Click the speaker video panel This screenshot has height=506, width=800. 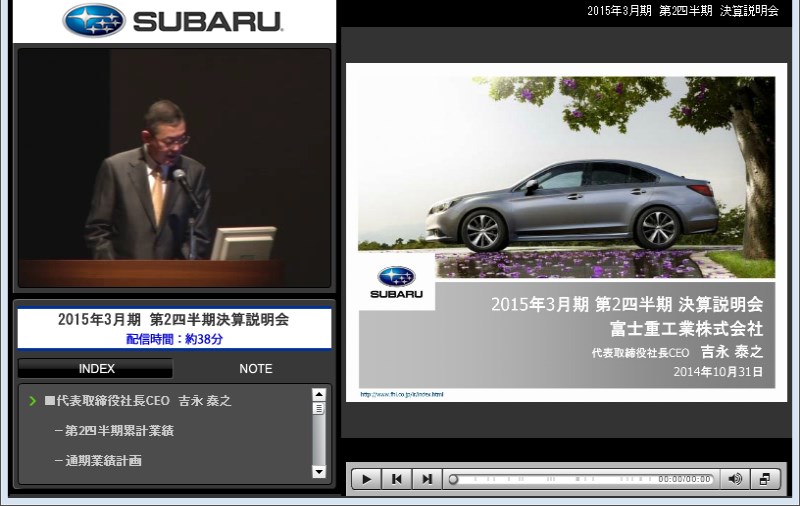(174, 168)
